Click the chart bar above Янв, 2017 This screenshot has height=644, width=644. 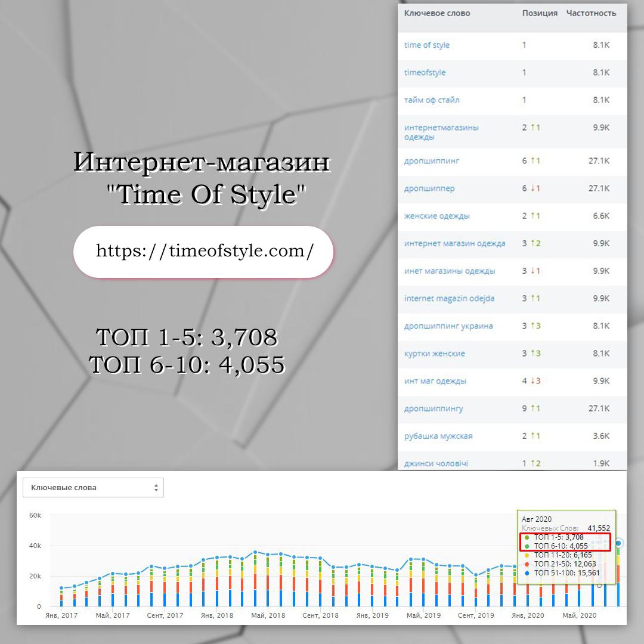click(x=61, y=599)
